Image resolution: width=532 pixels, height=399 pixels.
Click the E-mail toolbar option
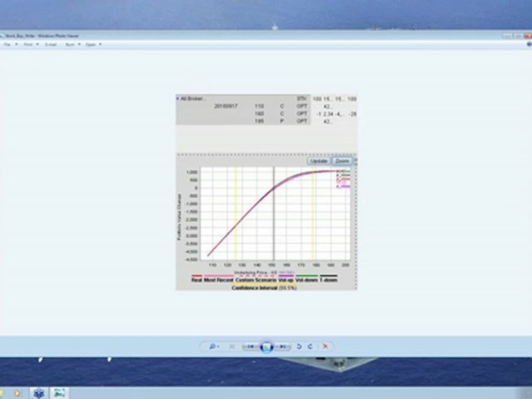point(51,44)
